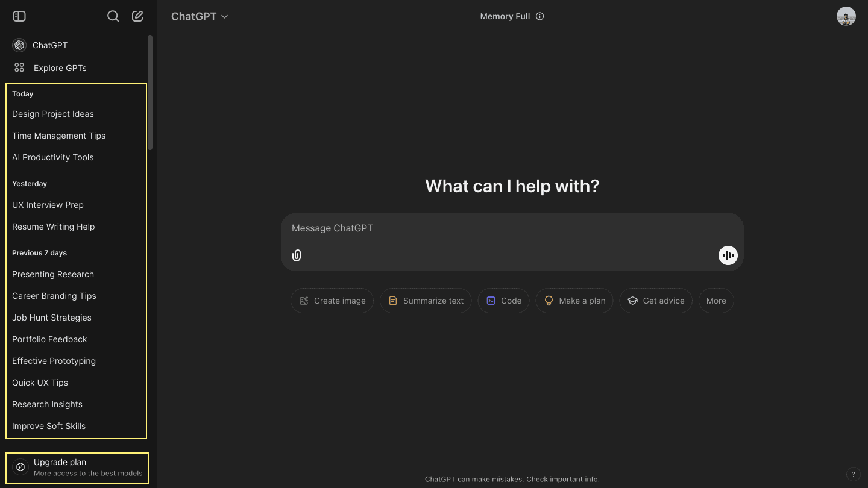Click the "What can I help with?" heading

[x=512, y=186]
